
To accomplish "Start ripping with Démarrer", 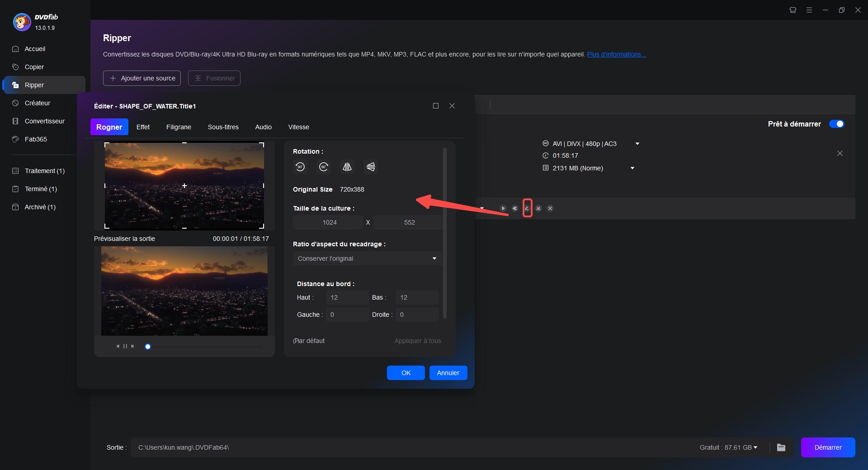I will pos(828,447).
